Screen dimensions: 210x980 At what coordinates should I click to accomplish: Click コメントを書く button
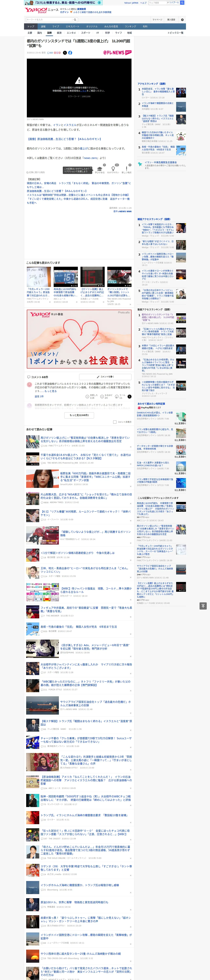point(105,377)
